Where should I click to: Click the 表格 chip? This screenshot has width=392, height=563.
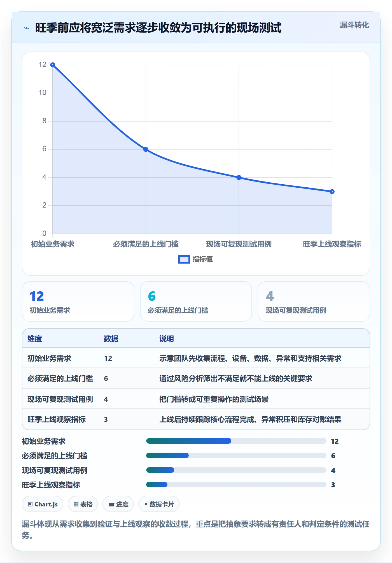click(83, 504)
